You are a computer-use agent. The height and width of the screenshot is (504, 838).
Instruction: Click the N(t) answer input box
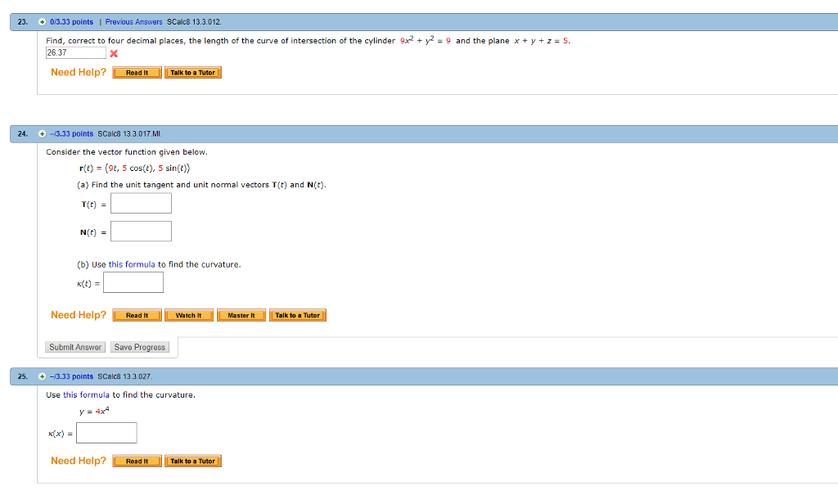point(141,231)
